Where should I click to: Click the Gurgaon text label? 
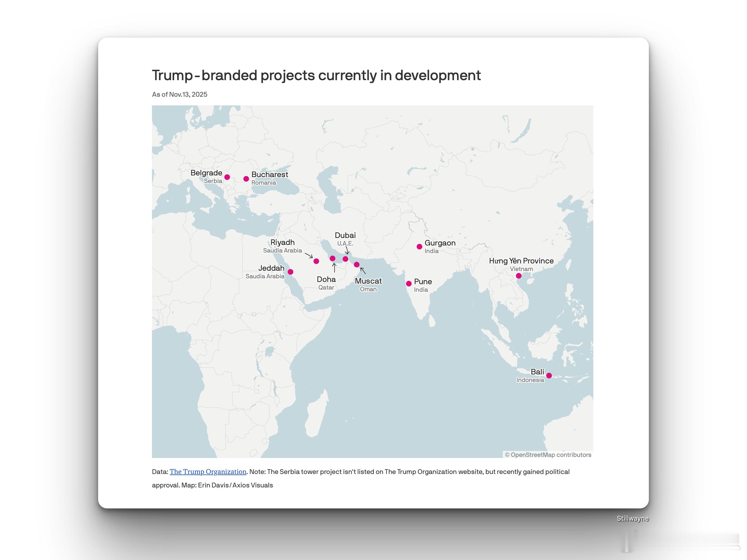pyautogui.click(x=440, y=243)
